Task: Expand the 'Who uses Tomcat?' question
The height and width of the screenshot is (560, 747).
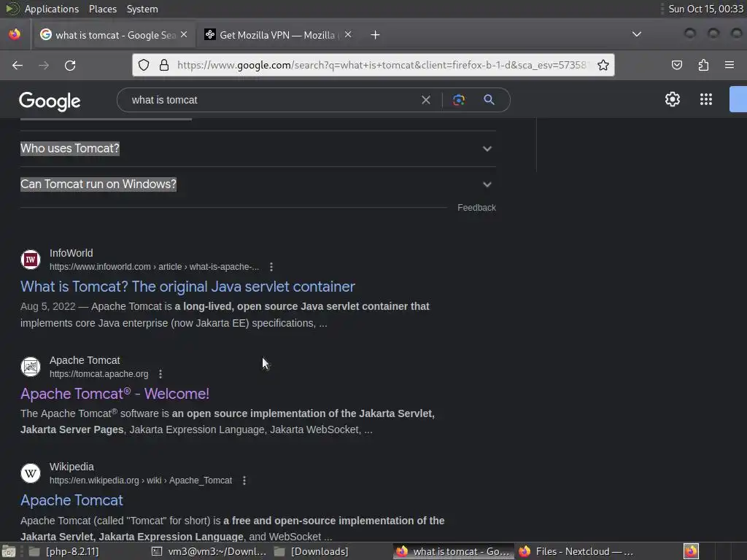Action: [258, 149]
